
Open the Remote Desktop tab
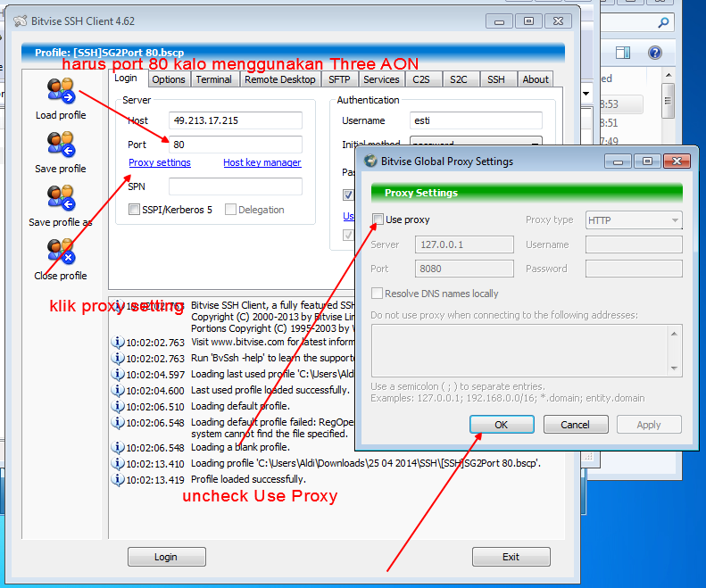point(280,79)
